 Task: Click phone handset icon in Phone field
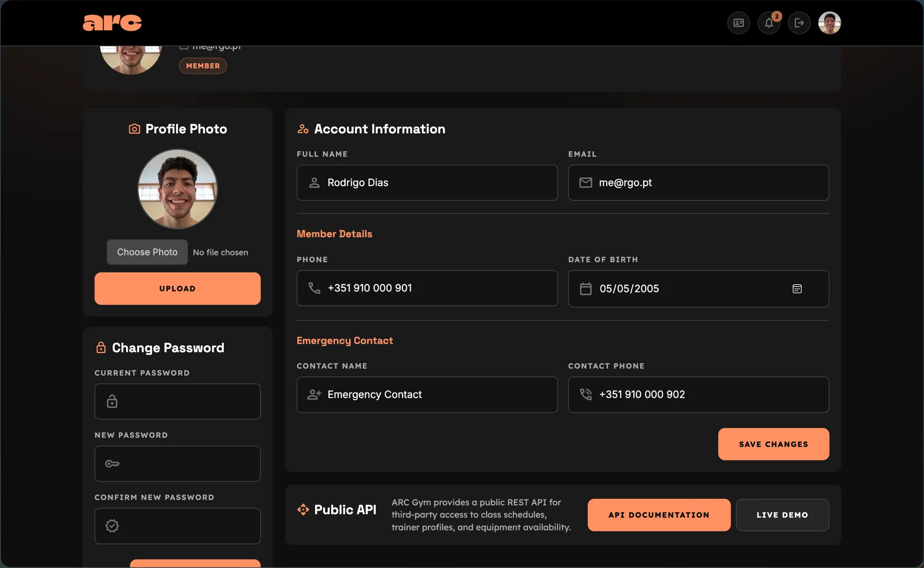(314, 288)
